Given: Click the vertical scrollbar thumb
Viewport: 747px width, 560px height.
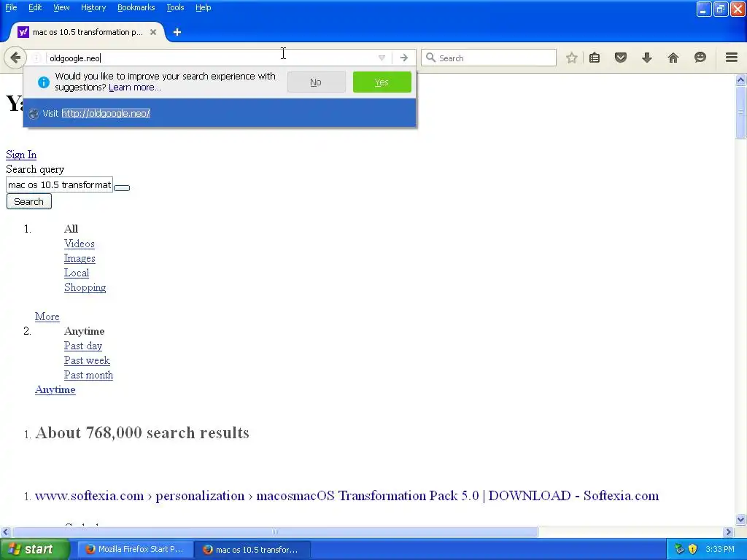Looking at the screenshot, I should point(740,113).
